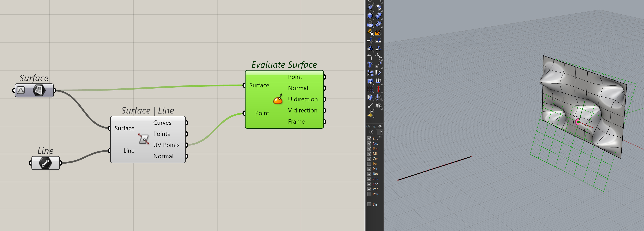Uncheck the End object snap
The height and width of the screenshot is (231, 644).
pyautogui.click(x=369, y=138)
